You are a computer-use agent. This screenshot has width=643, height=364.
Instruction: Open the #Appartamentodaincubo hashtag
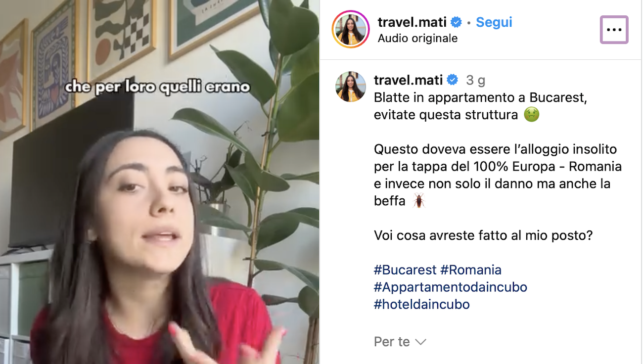(451, 287)
